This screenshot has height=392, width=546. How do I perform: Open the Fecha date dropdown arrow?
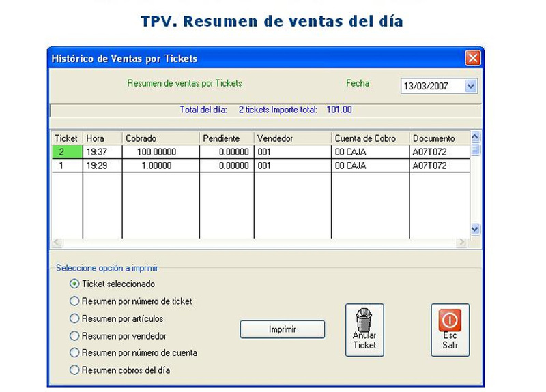point(471,86)
